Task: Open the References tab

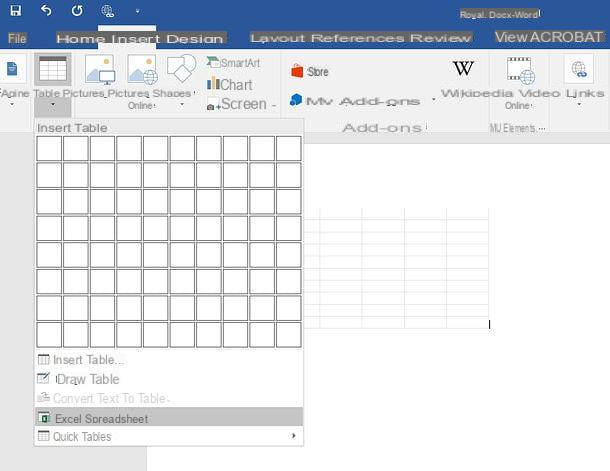Action: click(x=358, y=38)
